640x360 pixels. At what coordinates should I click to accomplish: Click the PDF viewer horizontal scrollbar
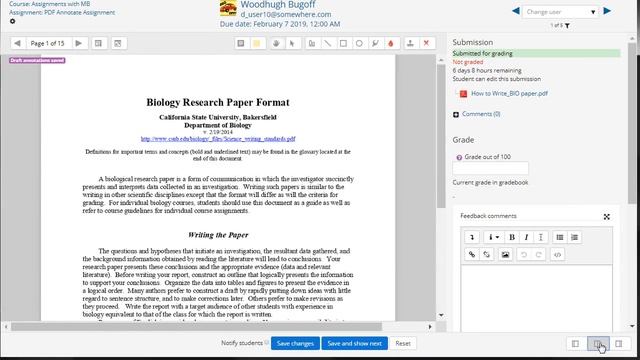196,327
